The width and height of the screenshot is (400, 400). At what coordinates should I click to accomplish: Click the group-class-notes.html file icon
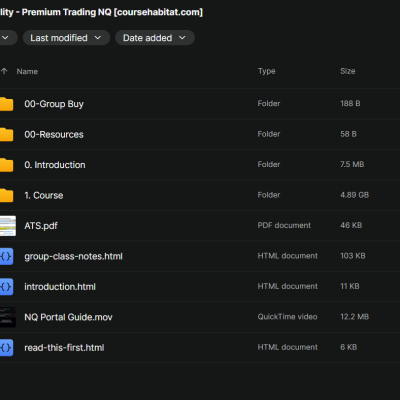[x=6, y=256]
